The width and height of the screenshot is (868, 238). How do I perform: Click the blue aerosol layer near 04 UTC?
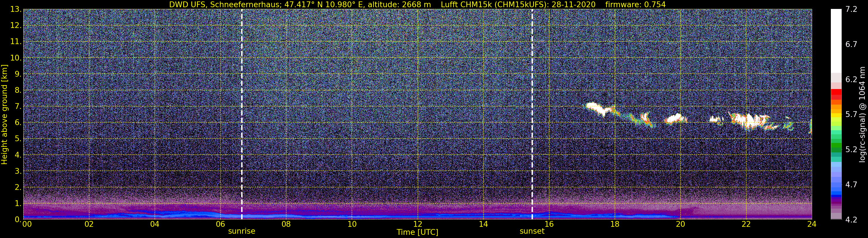pos(155,214)
